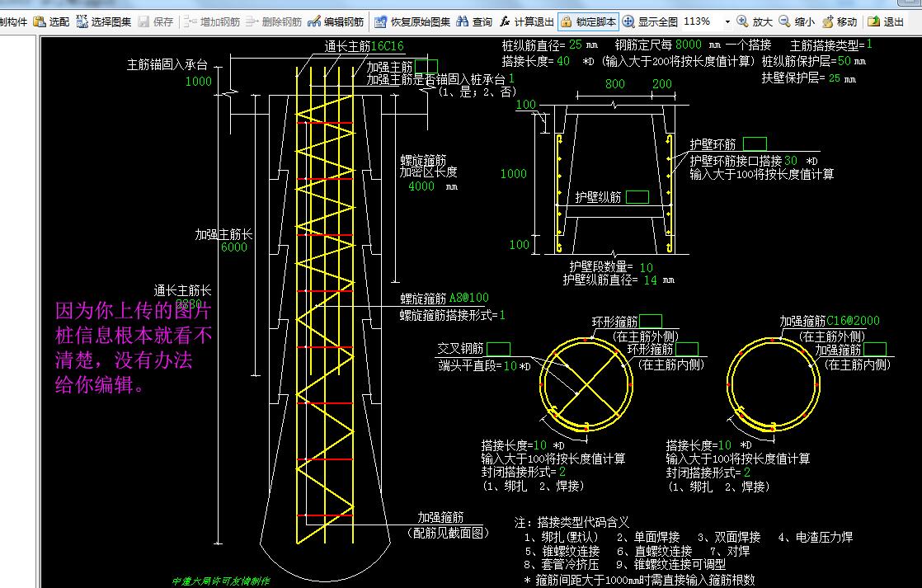922x588 pixels.
Task: Edit 螺旋箍筋搭接形式 value 1
Action: [502, 315]
